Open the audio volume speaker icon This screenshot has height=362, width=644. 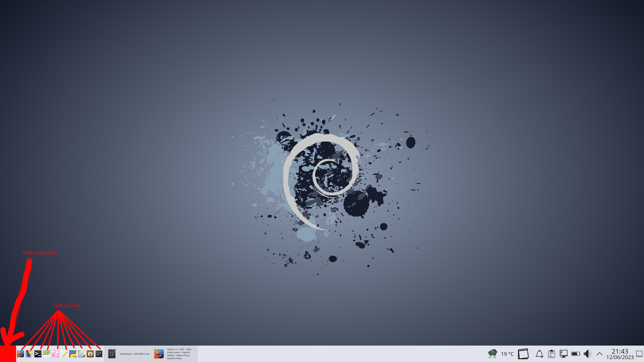(587, 354)
